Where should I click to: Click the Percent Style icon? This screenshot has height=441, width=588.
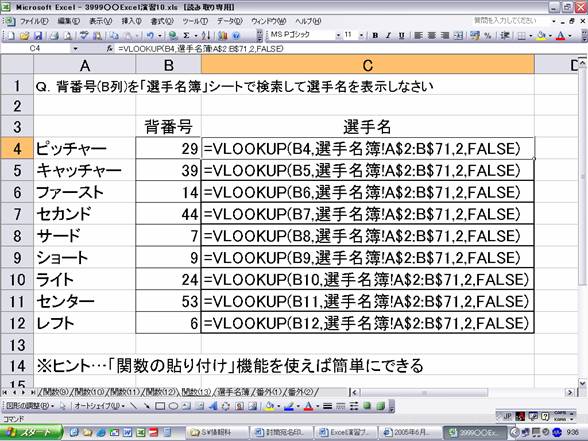pos(488,36)
